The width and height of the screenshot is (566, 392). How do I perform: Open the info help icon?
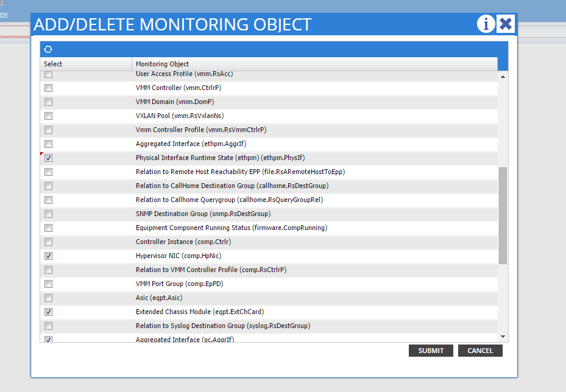pos(486,24)
